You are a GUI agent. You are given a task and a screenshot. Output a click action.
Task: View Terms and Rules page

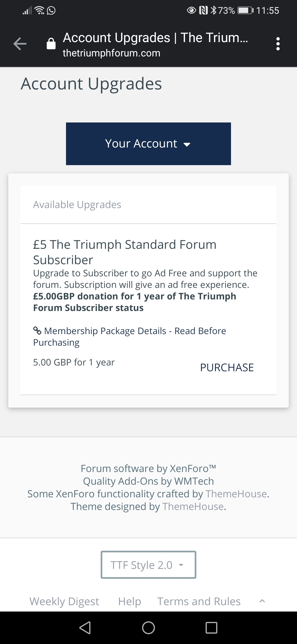point(199,601)
